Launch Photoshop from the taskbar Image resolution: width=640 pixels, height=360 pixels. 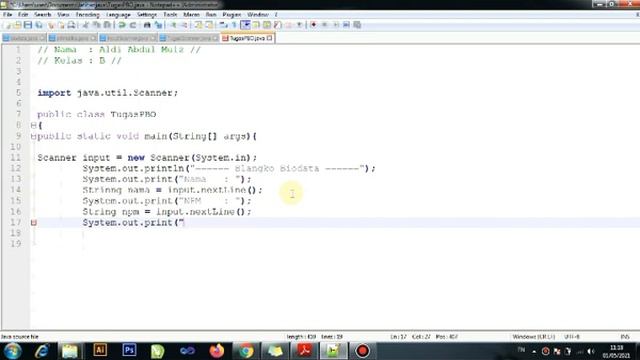129,351
